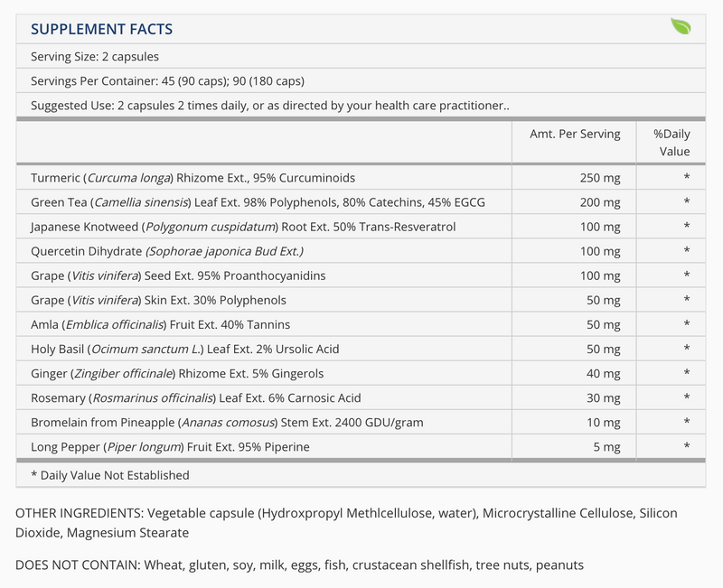Click the Amt. Per Serving column header
The image size is (723, 588).
pyautogui.click(x=575, y=134)
